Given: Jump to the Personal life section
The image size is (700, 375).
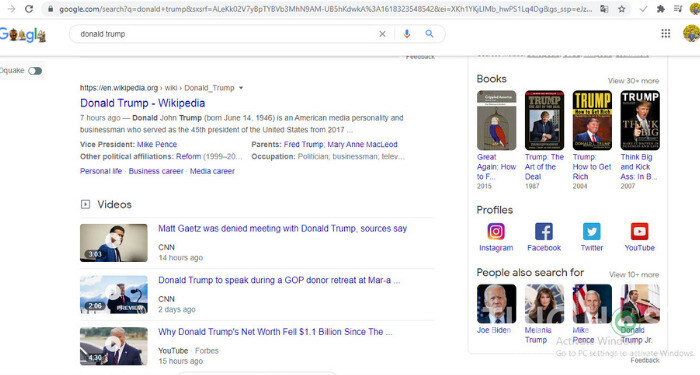Looking at the screenshot, I should 101,171.
